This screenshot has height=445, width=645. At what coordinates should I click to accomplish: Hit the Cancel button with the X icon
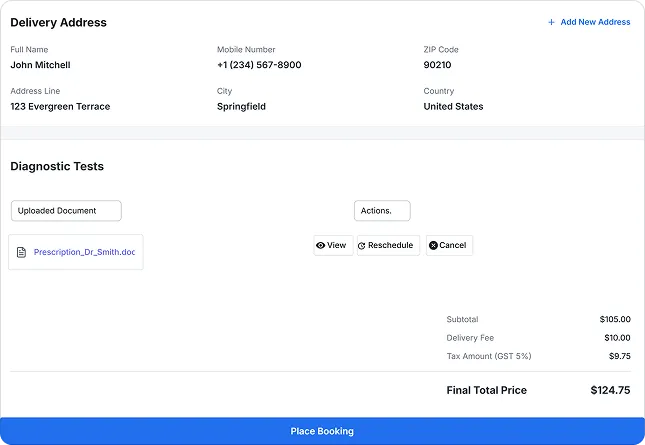449,245
